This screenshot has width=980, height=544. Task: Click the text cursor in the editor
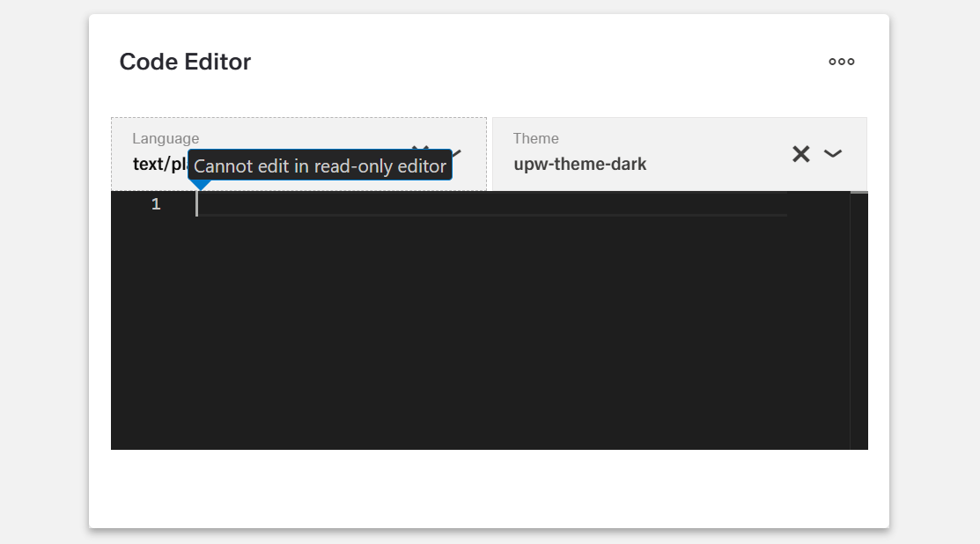196,204
